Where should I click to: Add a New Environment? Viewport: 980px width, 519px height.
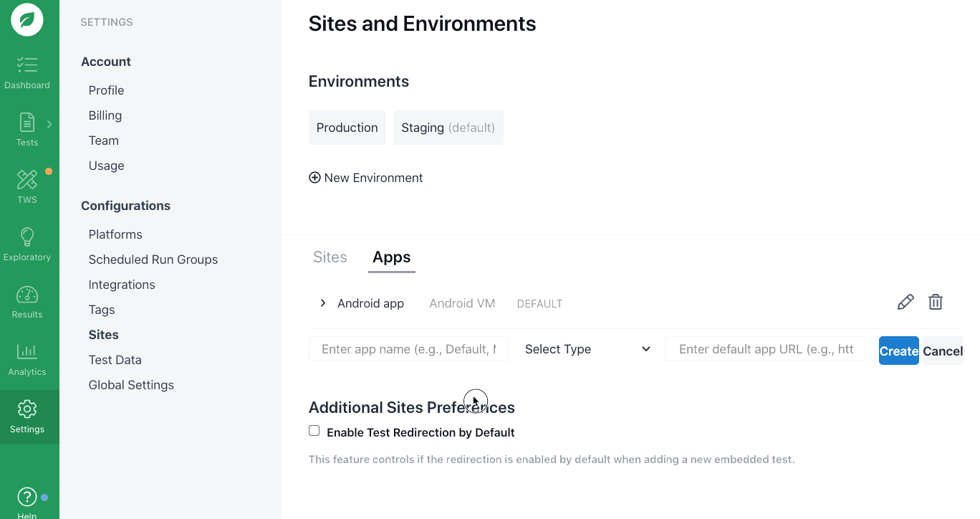pos(366,178)
